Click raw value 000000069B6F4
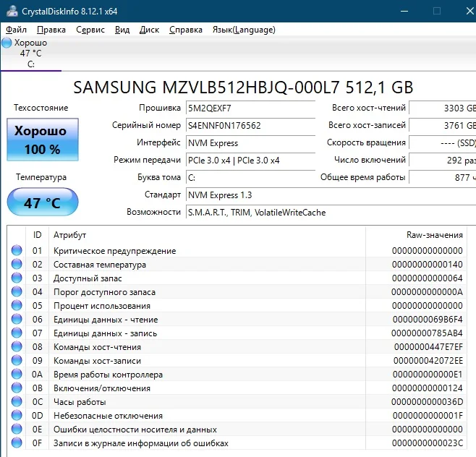Screen dimensions: 476x457 (428, 319)
